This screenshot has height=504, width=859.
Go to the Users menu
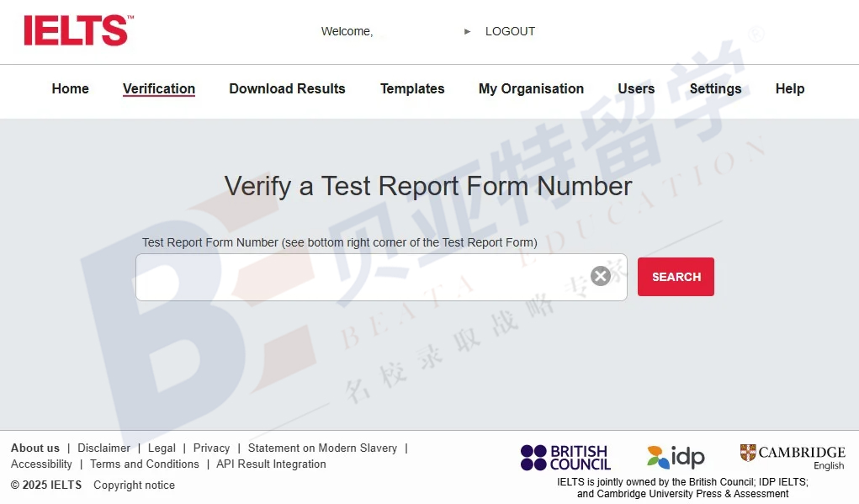(x=636, y=88)
